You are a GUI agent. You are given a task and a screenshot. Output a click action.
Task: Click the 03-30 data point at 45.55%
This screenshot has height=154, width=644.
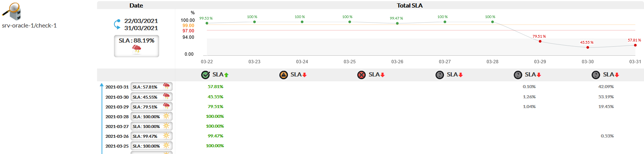click(x=588, y=47)
